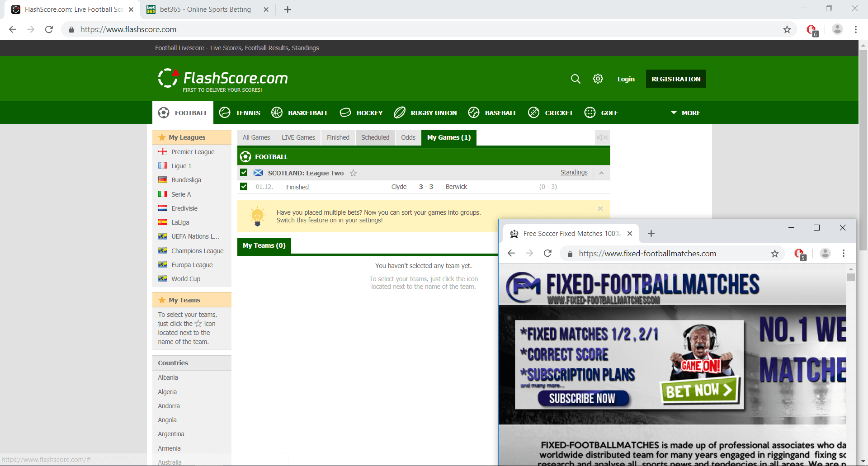Open Champions League in My Leagues
The height and width of the screenshot is (466, 868).
tap(198, 251)
